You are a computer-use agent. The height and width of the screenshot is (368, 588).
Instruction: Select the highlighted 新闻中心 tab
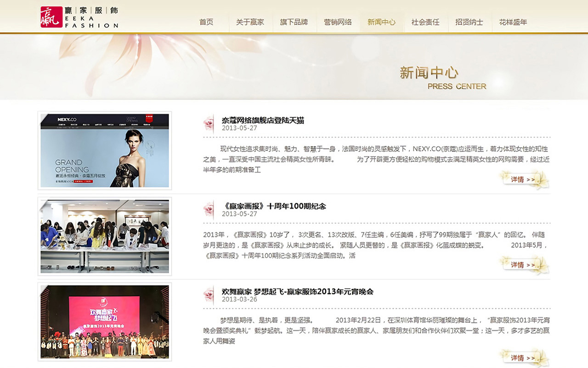(x=382, y=22)
